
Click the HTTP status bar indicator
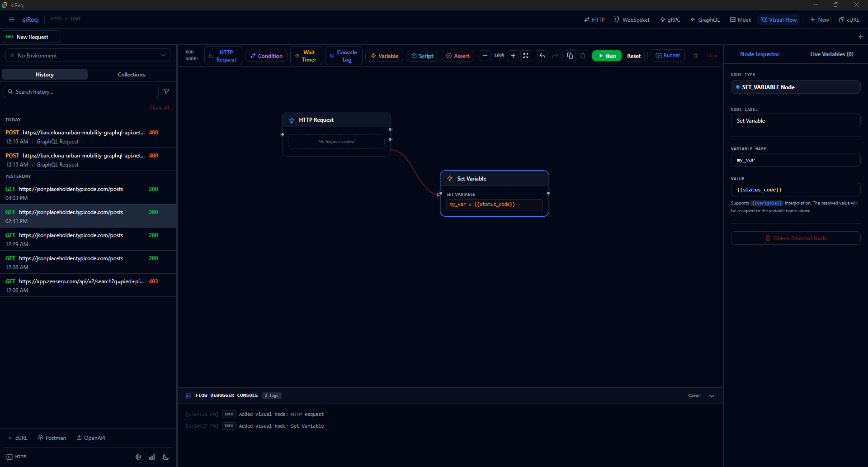(x=16, y=457)
